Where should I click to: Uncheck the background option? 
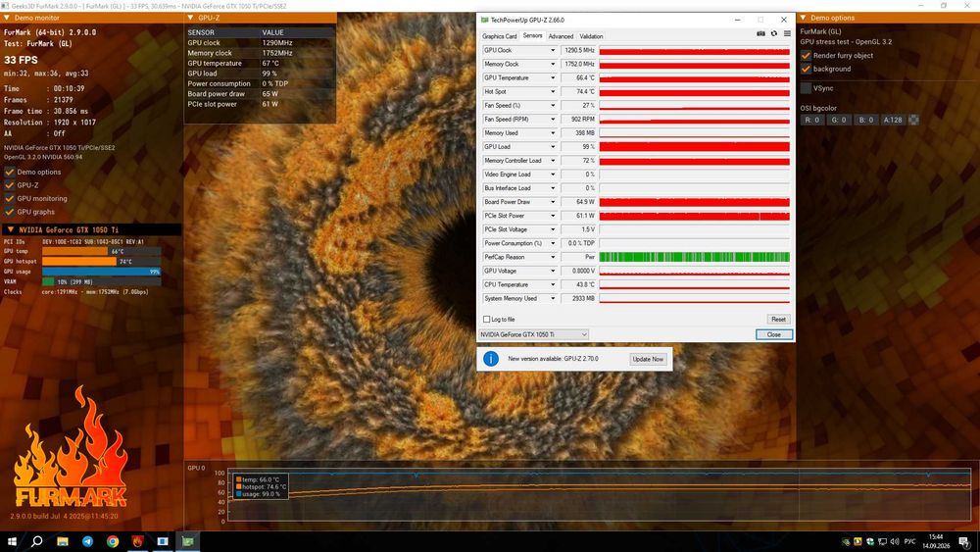click(806, 69)
